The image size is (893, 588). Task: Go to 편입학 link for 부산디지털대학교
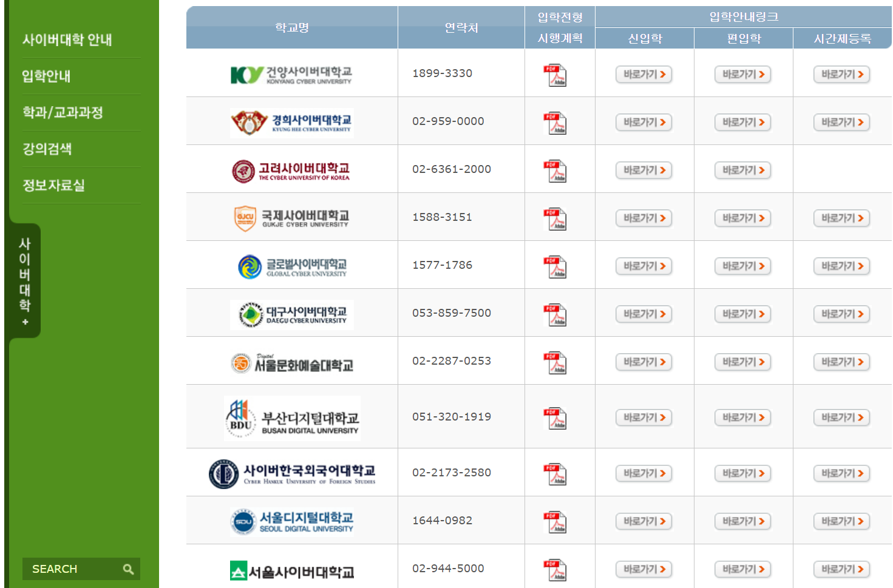743,417
